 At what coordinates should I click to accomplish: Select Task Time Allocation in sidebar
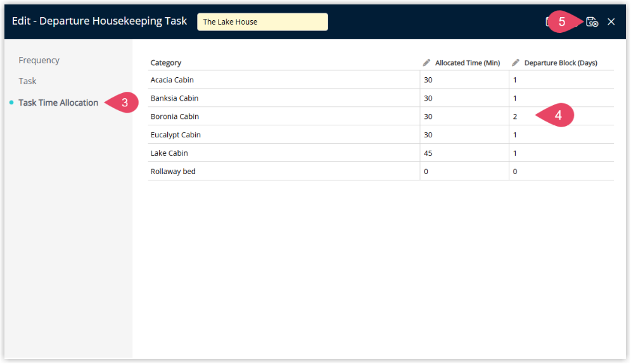58,103
